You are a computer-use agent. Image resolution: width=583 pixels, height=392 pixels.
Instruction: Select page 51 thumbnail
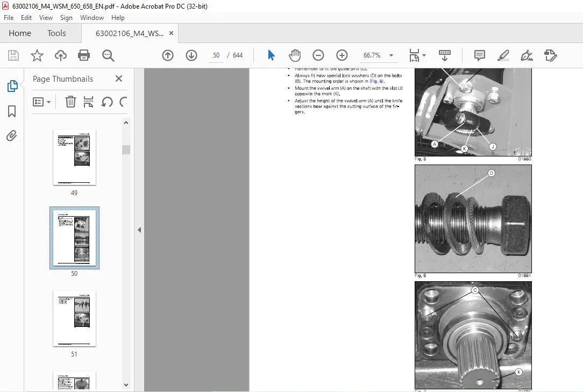[x=74, y=319]
